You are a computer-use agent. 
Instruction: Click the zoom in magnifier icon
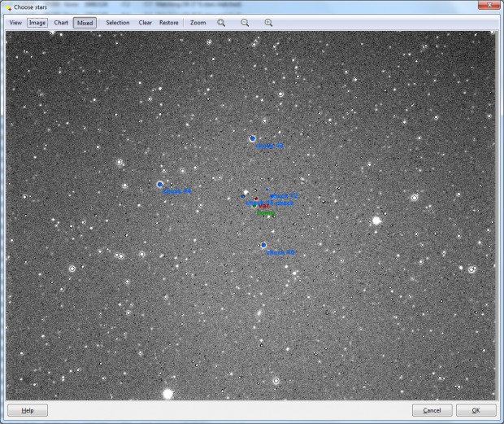coord(268,23)
